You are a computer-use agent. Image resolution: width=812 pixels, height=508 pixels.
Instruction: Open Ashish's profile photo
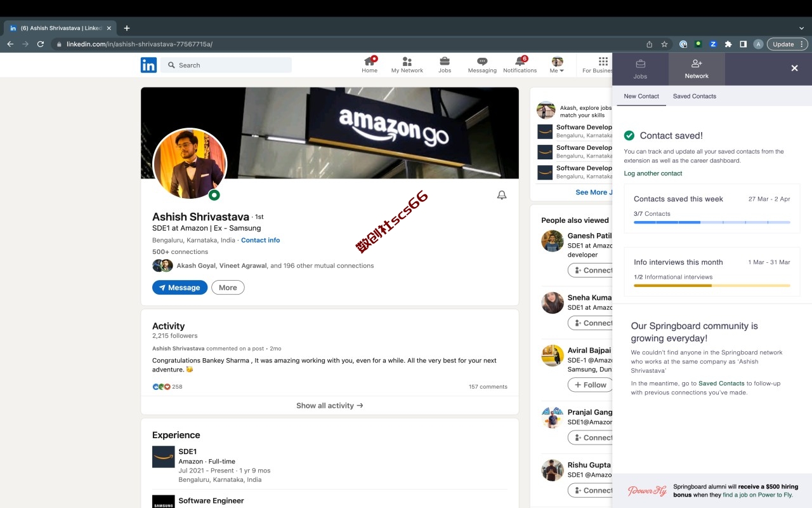pos(190,164)
